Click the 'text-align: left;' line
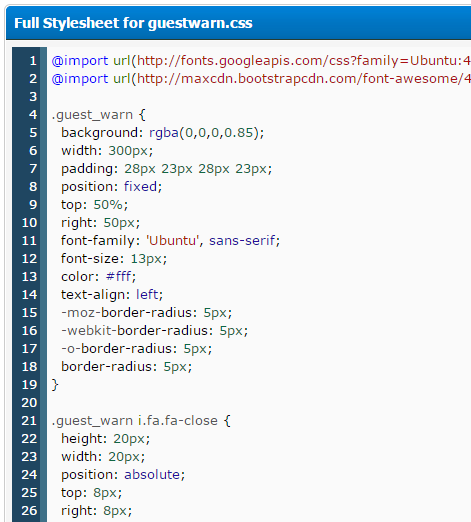 pyautogui.click(x=112, y=295)
